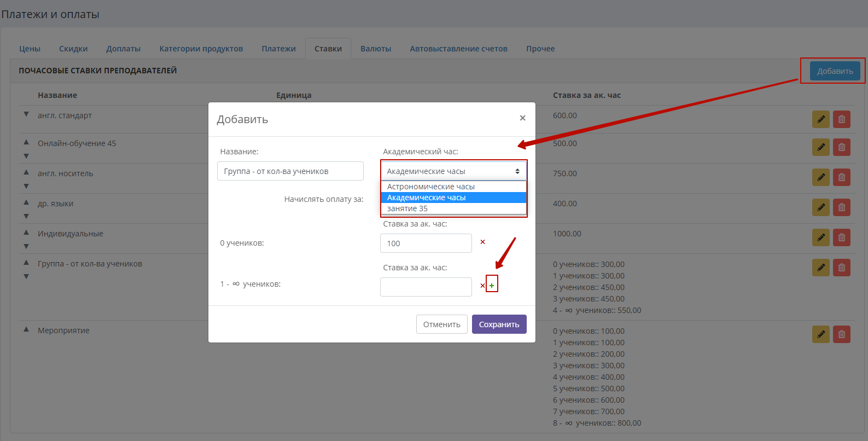Open the Платежи tab
The image size is (868, 441).
pos(279,49)
